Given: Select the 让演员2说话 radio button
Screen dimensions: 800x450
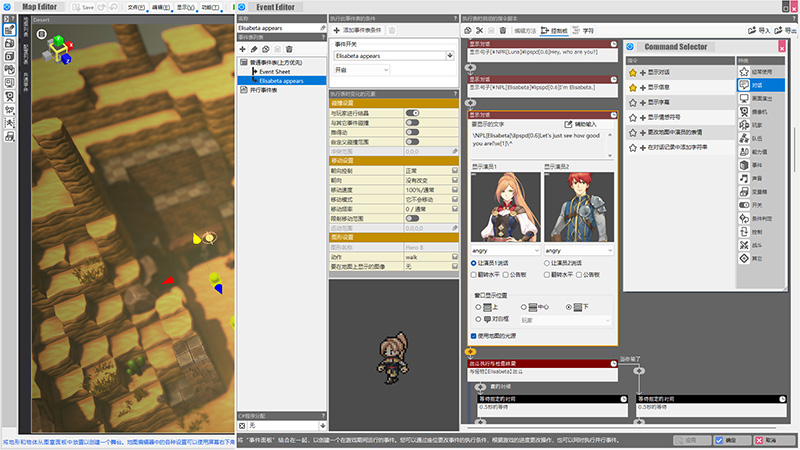Looking at the screenshot, I should coord(547,262).
